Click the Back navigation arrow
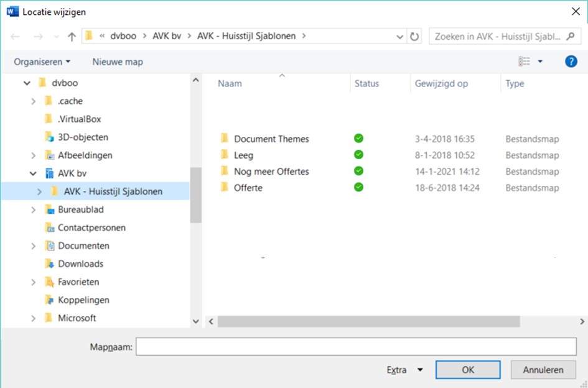Screen dimensions: 588x388 pos(15,36)
